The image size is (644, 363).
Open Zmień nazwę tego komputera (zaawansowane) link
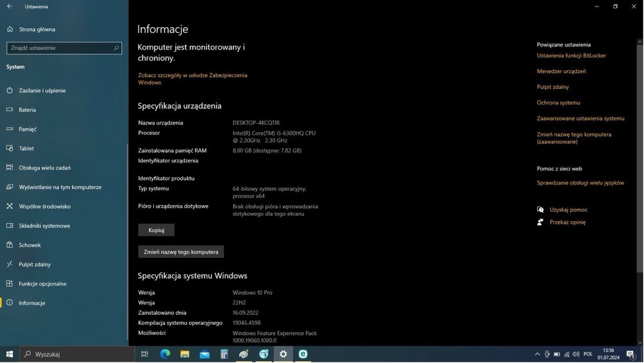[574, 138]
